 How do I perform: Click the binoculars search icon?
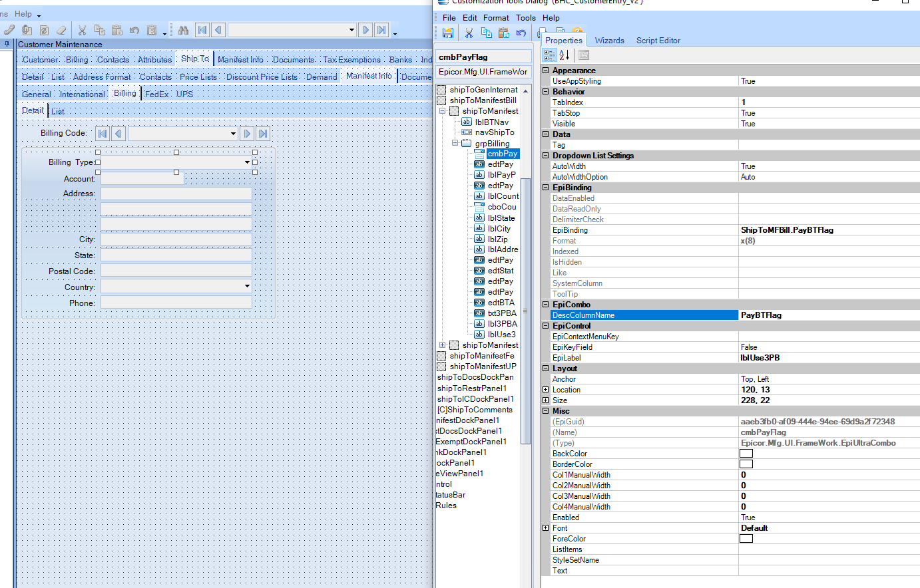tap(184, 30)
